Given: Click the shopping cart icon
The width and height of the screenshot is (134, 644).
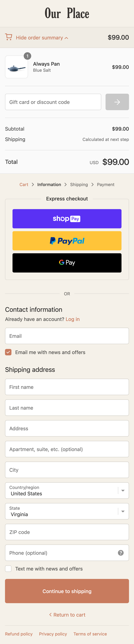Looking at the screenshot, I should 9,37.
